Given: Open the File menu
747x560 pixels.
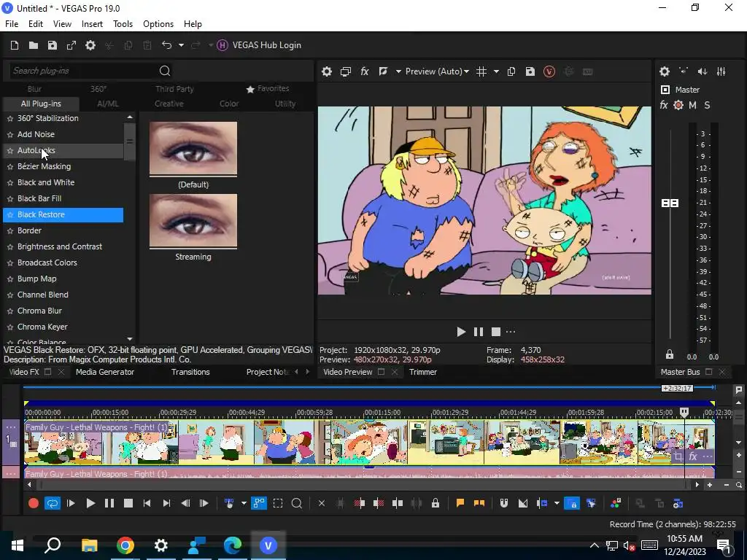Looking at the screenshot, I should [x=12, y=24].
